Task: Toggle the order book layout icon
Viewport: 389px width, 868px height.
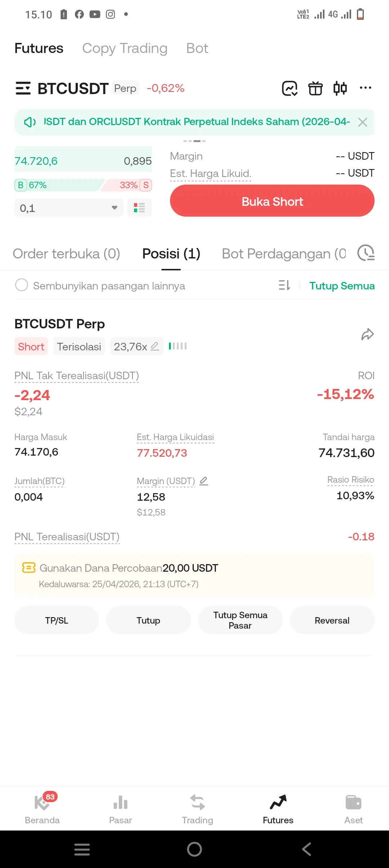Action: point(139,208)
